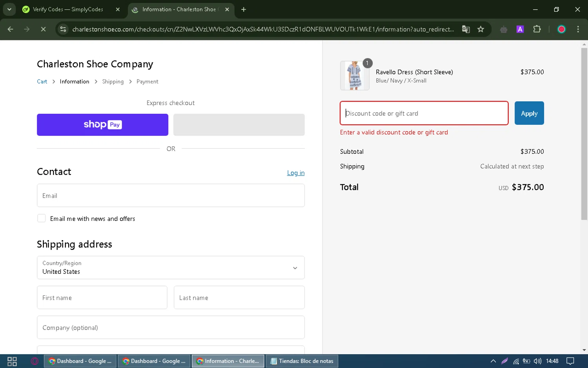
Task: Open the input language tray icon
Action: coord(526,361)
